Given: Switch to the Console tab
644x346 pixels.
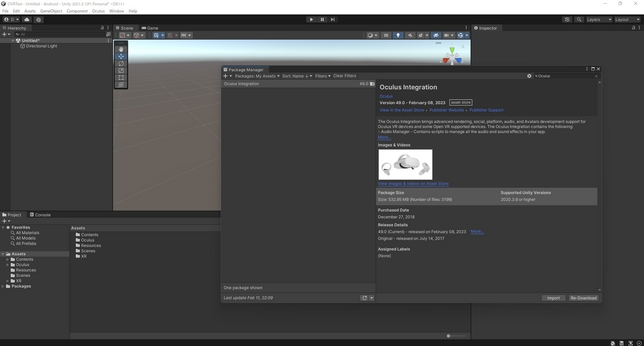Looking at the screenshot, I should point(40,215).
